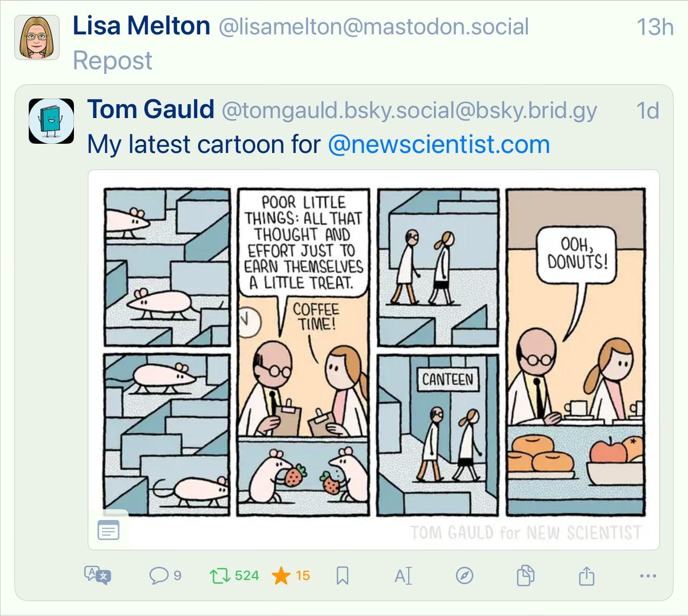Open the more options ellipsis menu
Viewport: 688px width, 616px height.
(648, 576)
